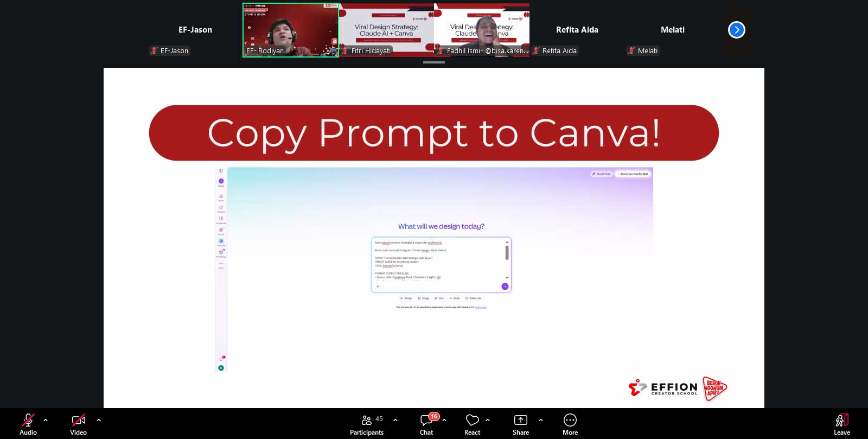Select Fadhil Ismi's video tile

point(482,30)
